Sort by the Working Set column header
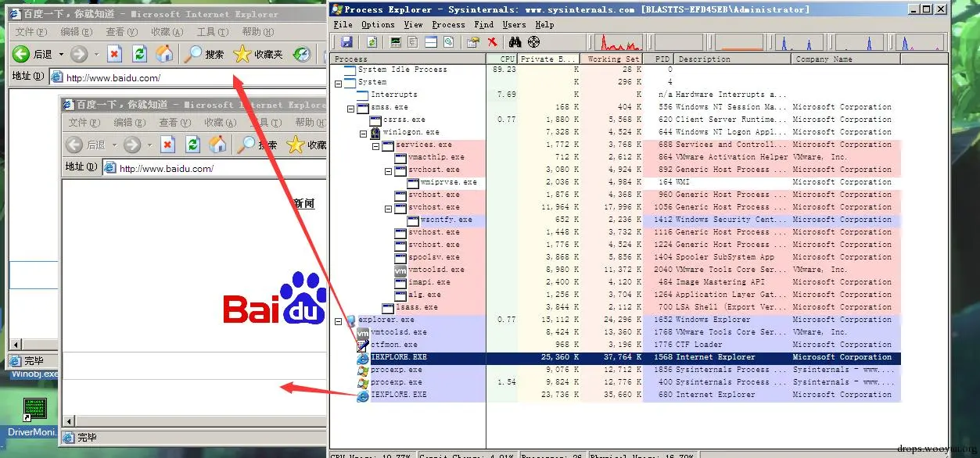The image size is (980, 458). coord(611,59)
